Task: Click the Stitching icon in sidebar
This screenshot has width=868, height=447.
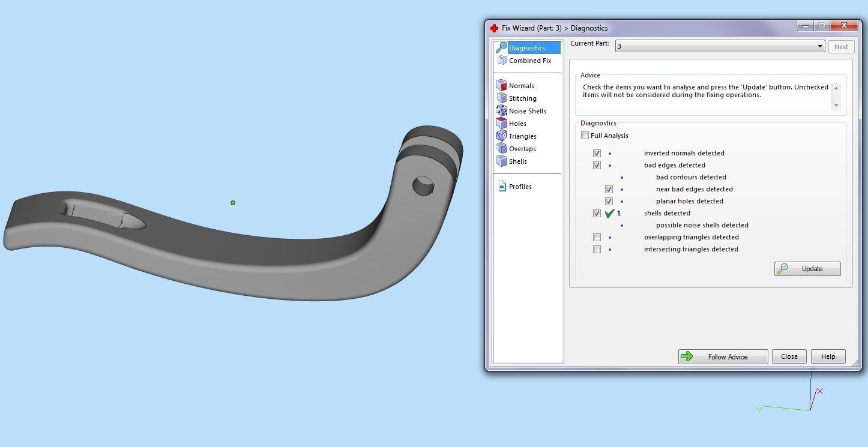Action: (x=502, y=98)
